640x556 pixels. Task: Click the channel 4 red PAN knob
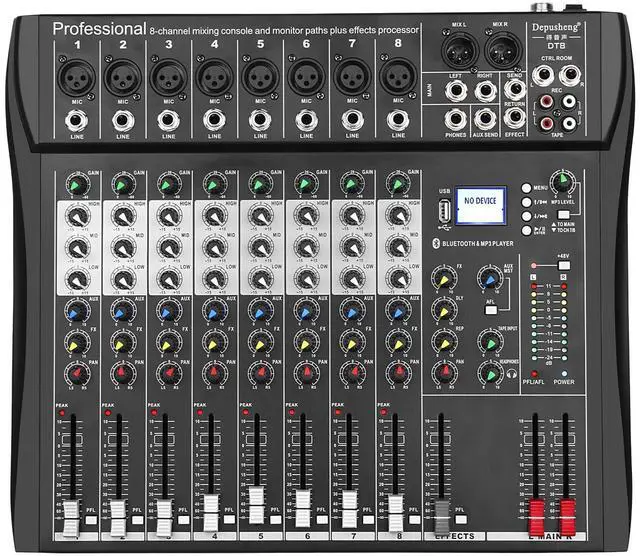click(x=215, y=372)
